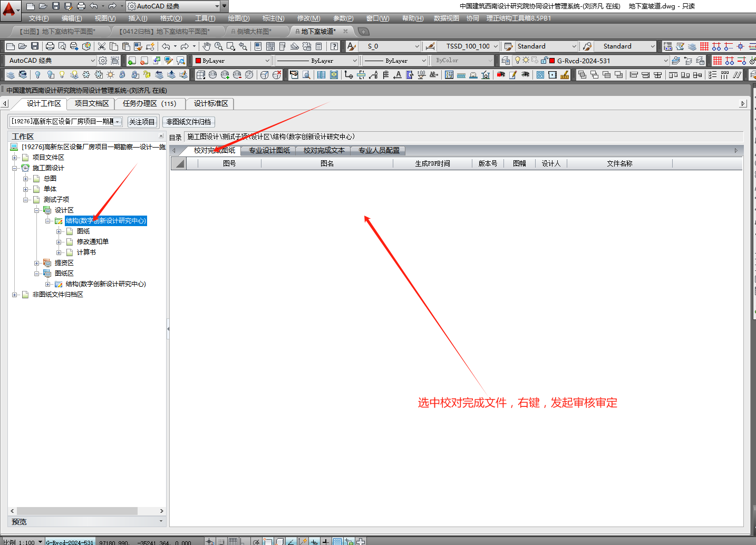Click the 图名 column header
Screen dimensions: 756x545
327,164
